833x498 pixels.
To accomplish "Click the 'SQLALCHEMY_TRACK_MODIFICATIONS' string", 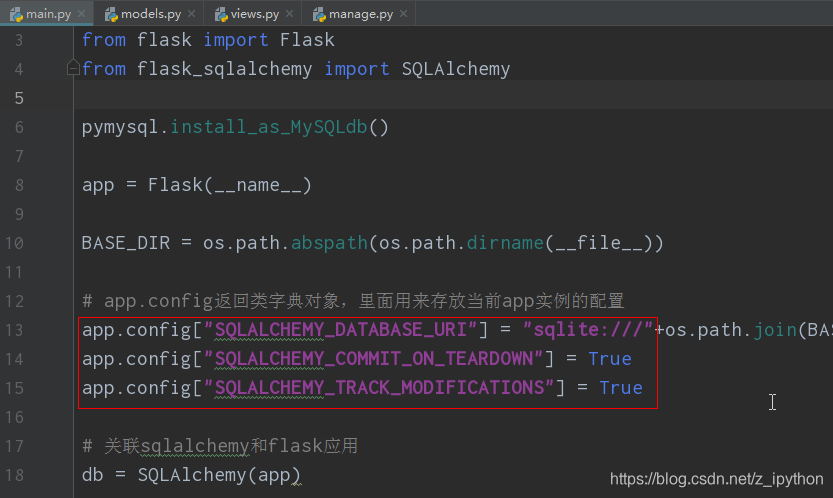I will click(x=378, y=388).
